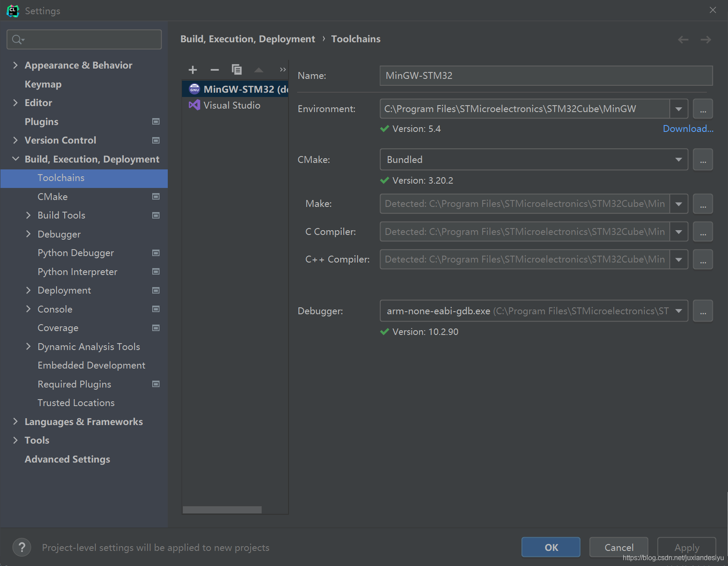This screenshot has height=566, width=728.
Task: Select Toolchains in settings tree
Action: tap(84, 178)
